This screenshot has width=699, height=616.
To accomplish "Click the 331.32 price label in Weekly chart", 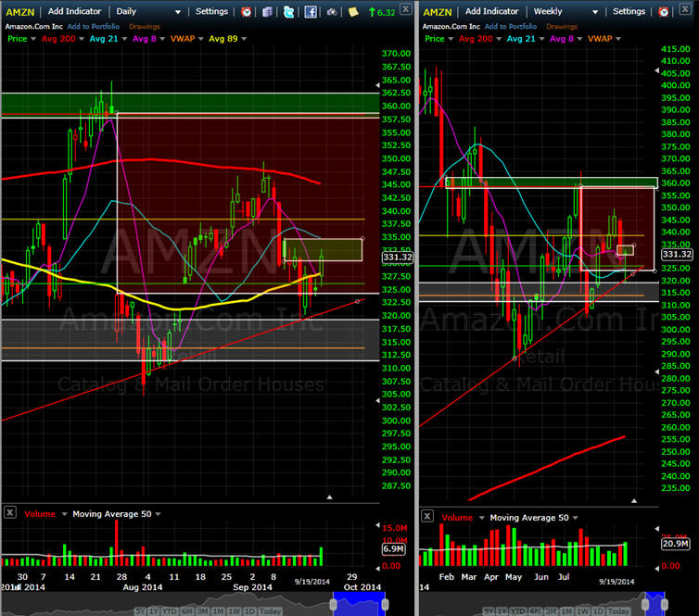I will pyautogui.click(x=676, y=254).
